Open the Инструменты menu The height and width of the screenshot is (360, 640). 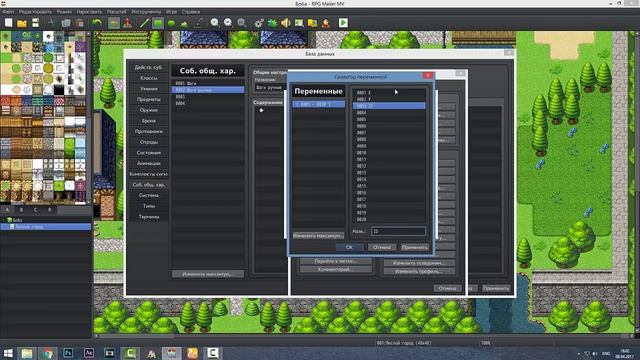click(147, 11)
